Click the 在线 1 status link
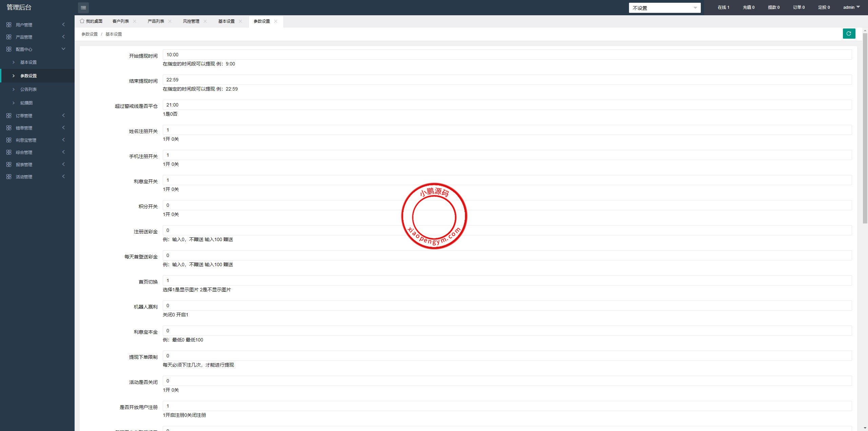The height and width of the screenshot is (431, 868). click(723, 7)
